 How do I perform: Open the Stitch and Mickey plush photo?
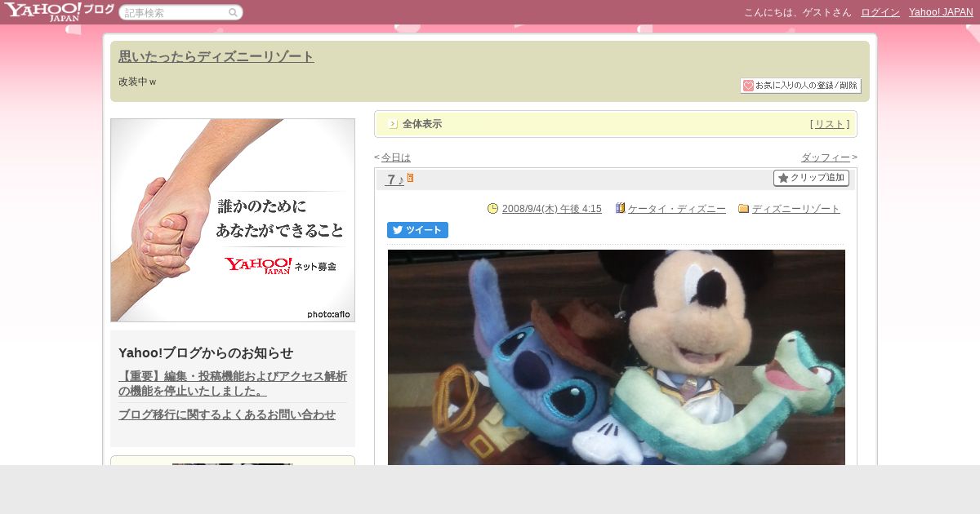(617, 357)
